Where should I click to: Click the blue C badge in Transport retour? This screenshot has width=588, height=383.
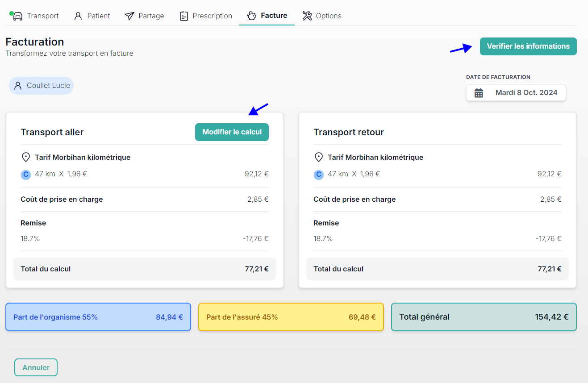[x=319, y=175]
